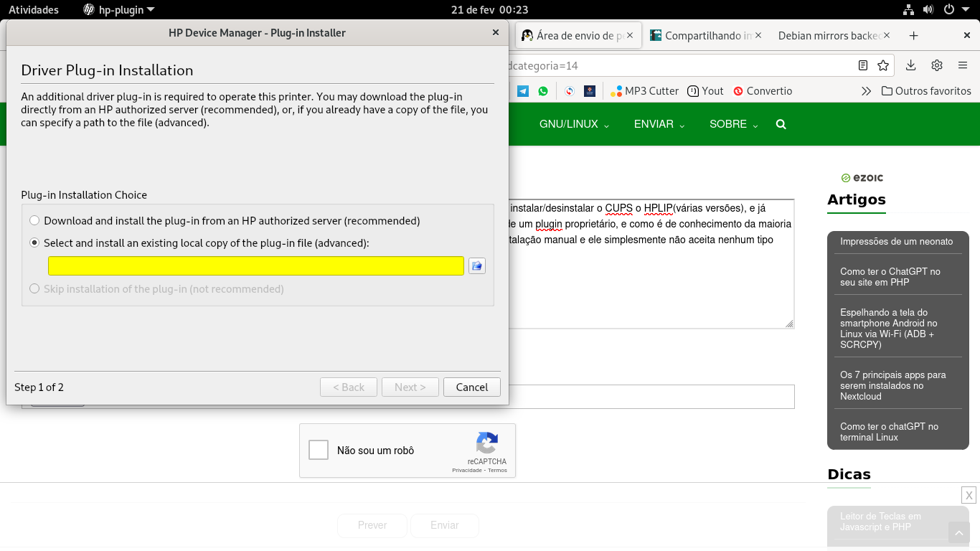Screen dimensions: 980x551
Task: Click the ezoic logo link
Action: click(862, 178)
